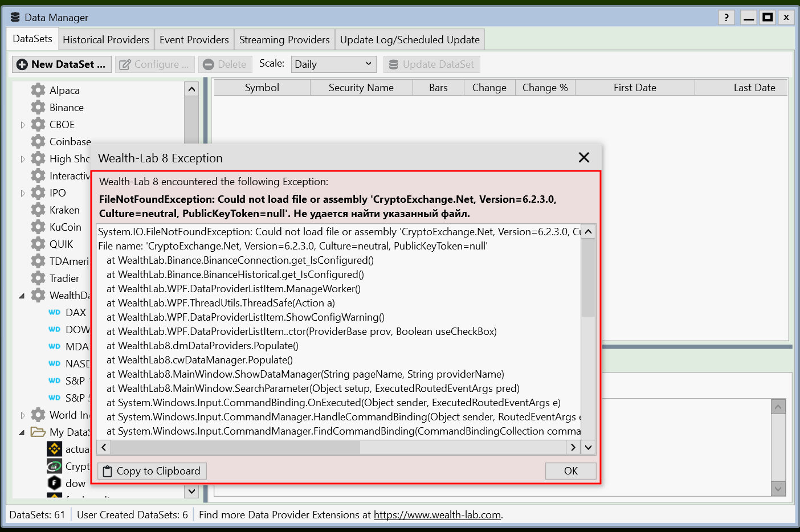The height and width of the screenshot is (532, 800).
Task: Click the Alpaca provider gear icon
Action: point(38,90)
